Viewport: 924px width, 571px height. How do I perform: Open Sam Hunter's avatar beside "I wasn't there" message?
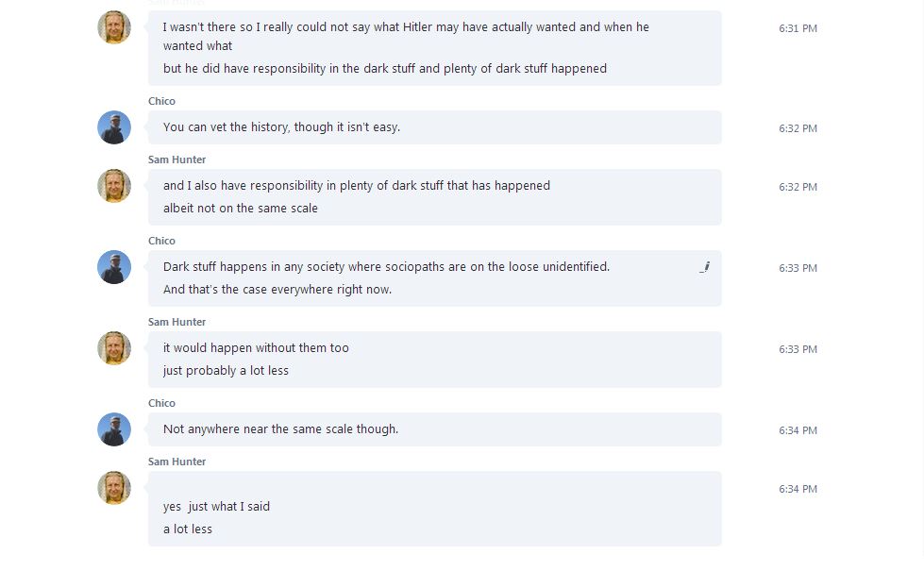[114, 27]
